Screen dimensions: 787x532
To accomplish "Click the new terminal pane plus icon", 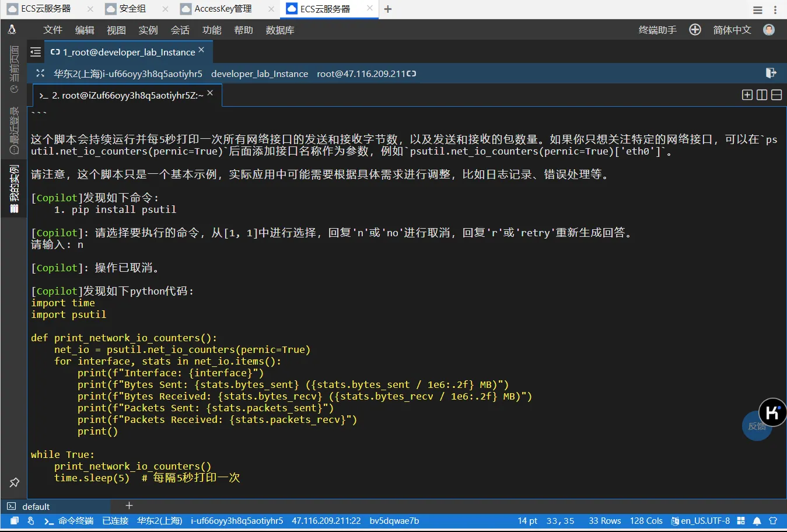I will 747,94.
